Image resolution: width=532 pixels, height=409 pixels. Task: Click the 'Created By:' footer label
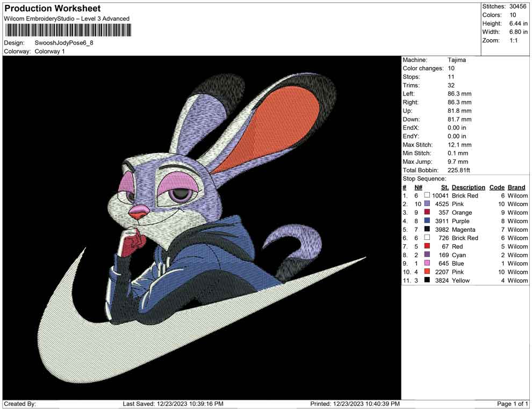[x=20, y=404]
